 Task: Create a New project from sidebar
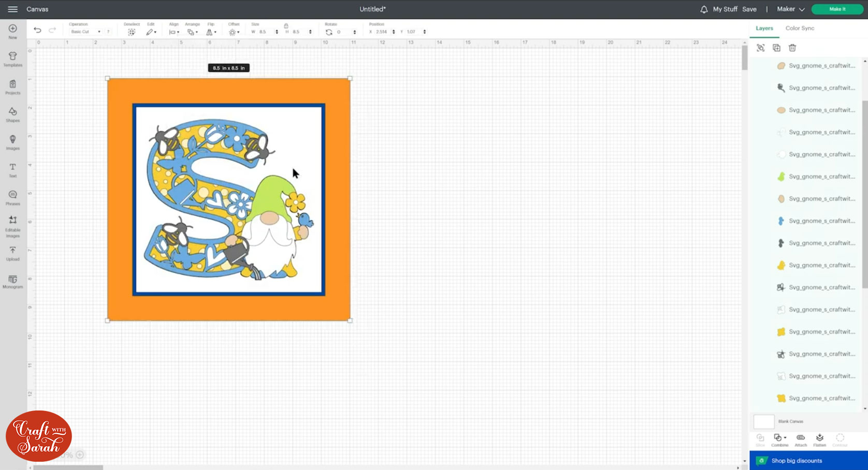pos(13,32)
